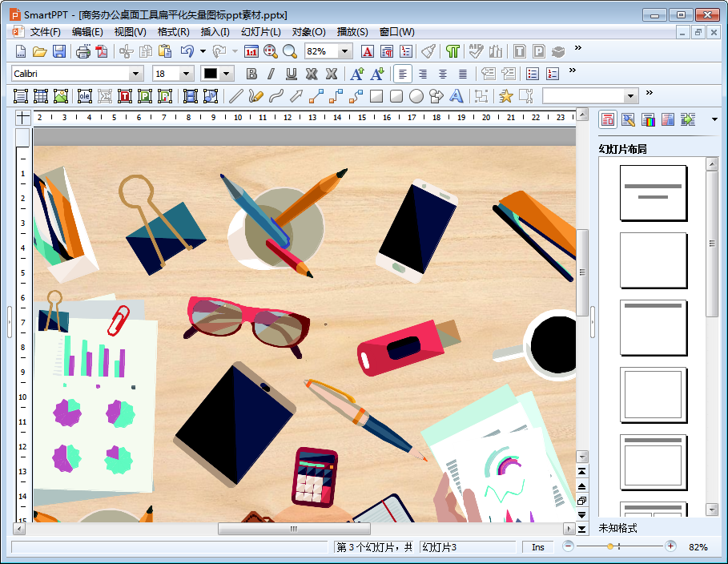The height and width of the screenshot is (564, 728).
Task: Open the font size 18 dropdown
Action: (x=186, y=74)
